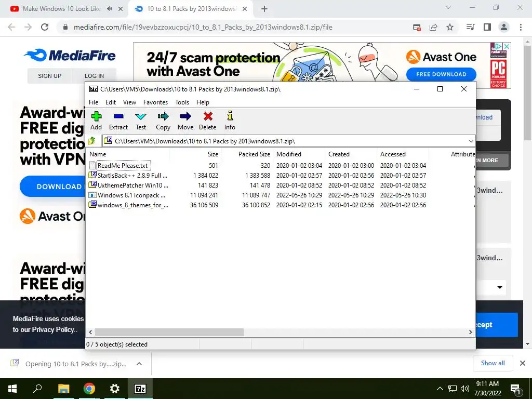Select the windows_8_themes_for archive icon

pyautogui.click(x=92, y=205)
